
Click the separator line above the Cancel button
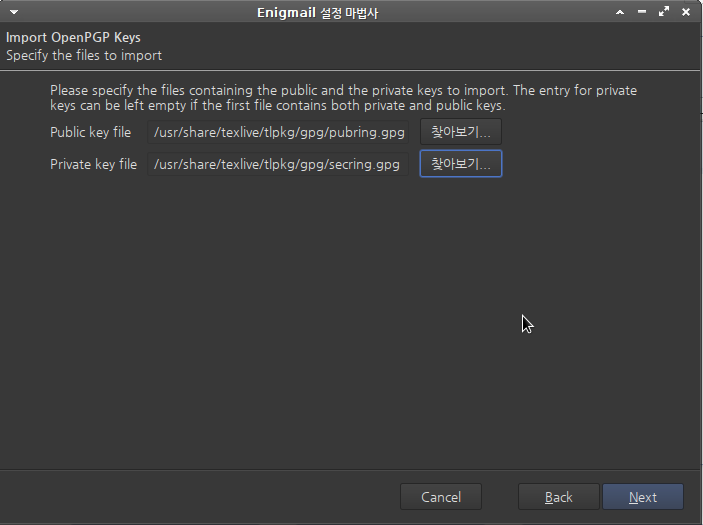click(350, 469)
